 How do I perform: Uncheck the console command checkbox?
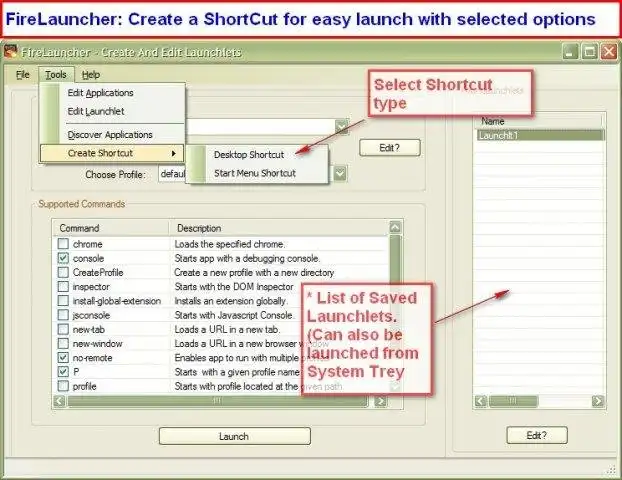click(63, 258)
